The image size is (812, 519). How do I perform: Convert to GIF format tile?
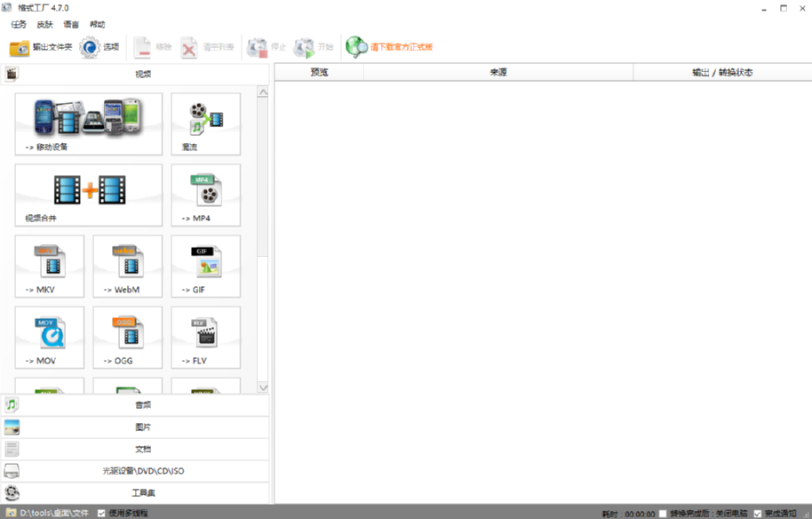[205, 267]
